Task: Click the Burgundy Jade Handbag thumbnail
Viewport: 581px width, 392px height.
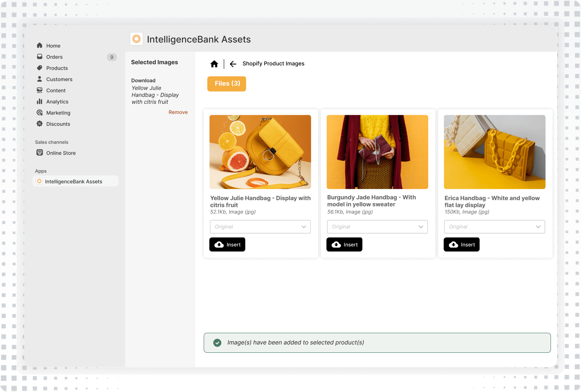Action: [377, 152]
